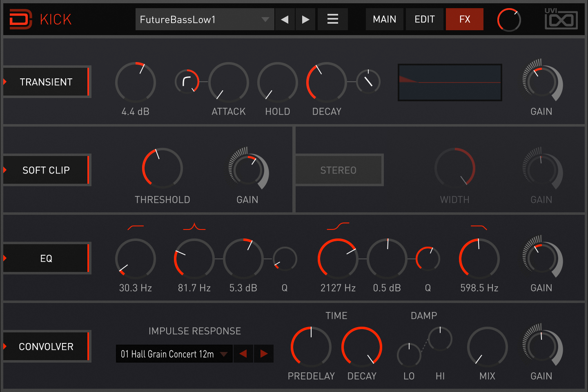Screen dimensions: 588x392
Task: Toggle the TRANSIENT effect on or off
Action: coord(46,82)
